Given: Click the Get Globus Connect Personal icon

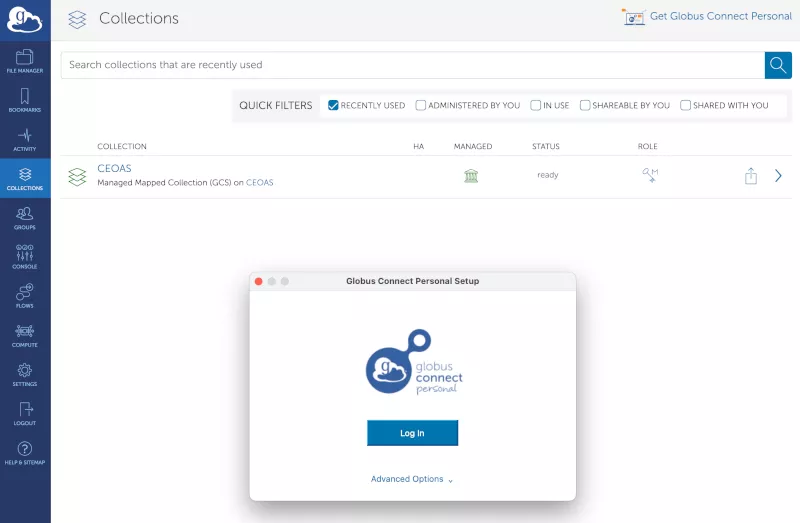Looking at the screenshot, I should (633, 17).
